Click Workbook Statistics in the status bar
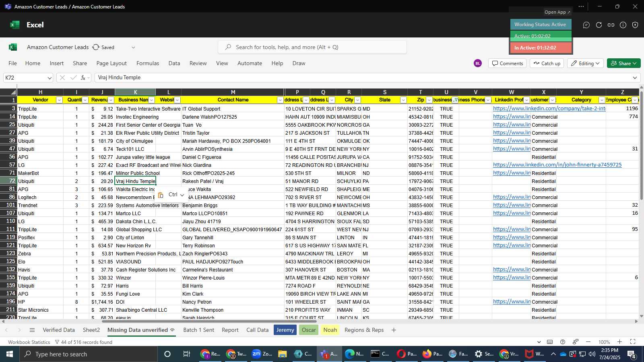644x362 pixels. point(29,342)
